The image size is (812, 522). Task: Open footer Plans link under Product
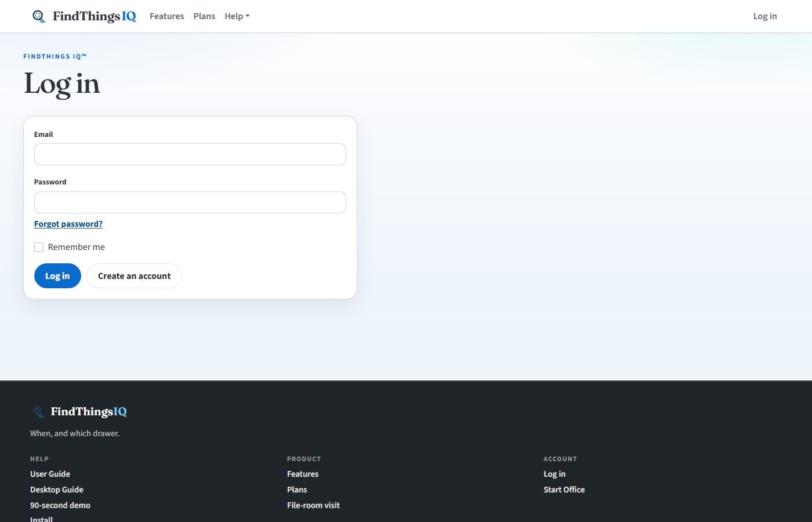coord(297,490)
